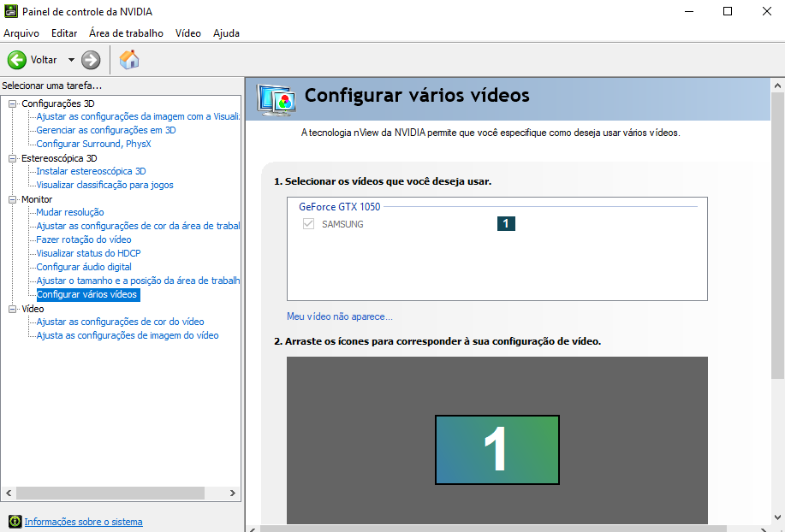Open Gerenciar as configurações em 3D
The height and width of the screenshot is (532, 785).
(106, 130)
